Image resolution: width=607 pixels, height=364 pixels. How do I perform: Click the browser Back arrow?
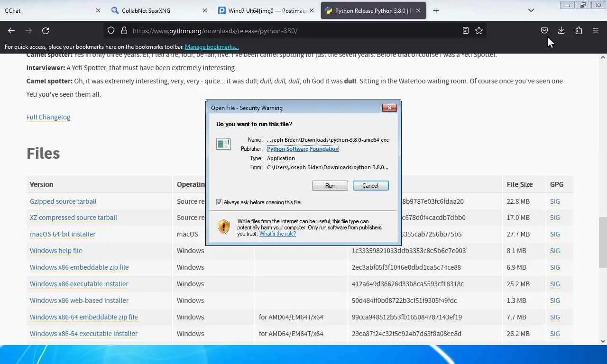tap(11, 30)
